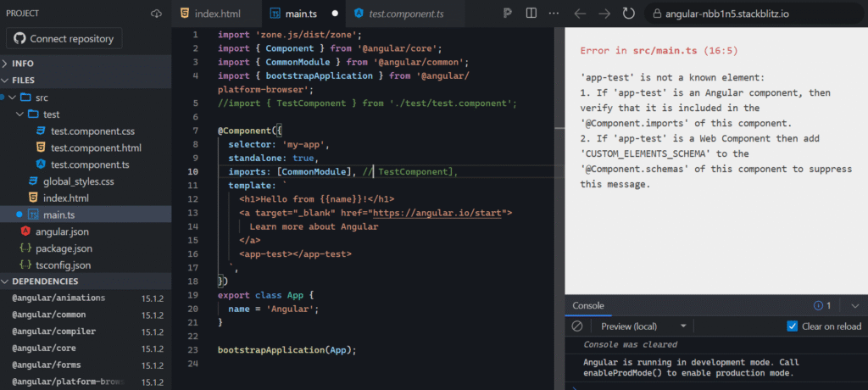Open the Preview (local) console dropdown

644,326
